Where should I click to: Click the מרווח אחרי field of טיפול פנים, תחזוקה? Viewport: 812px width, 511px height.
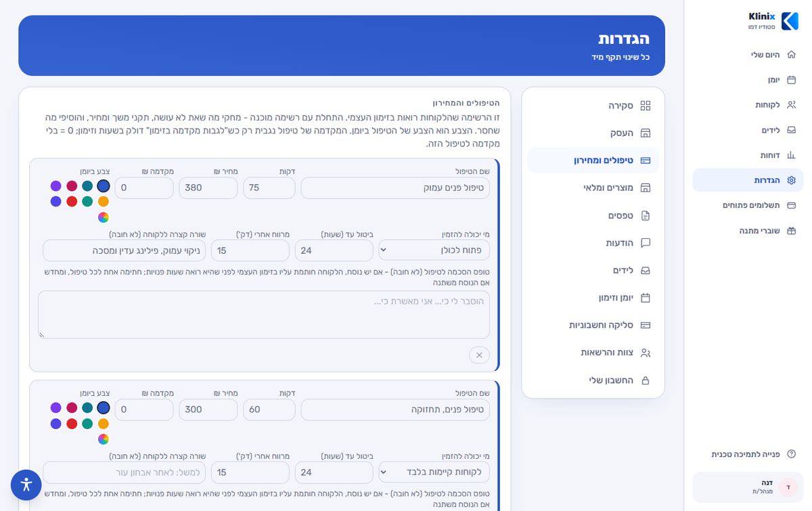coord(250,472)
